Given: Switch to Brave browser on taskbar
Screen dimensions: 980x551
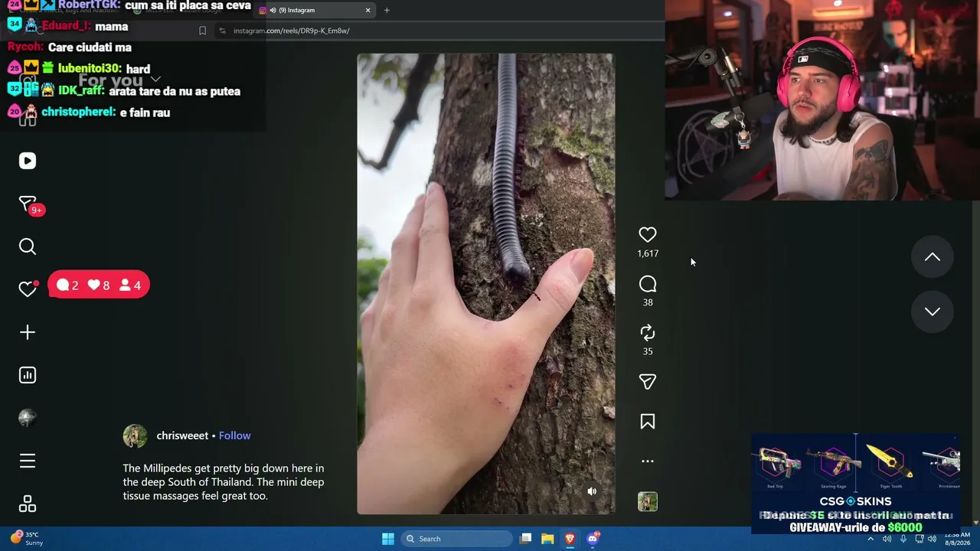Looking at the screenshot, I should point(570,539).
